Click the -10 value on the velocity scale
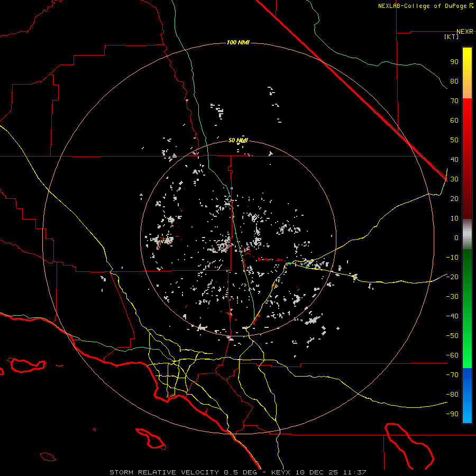Viewport: 476px width, 476px height. 452,258
